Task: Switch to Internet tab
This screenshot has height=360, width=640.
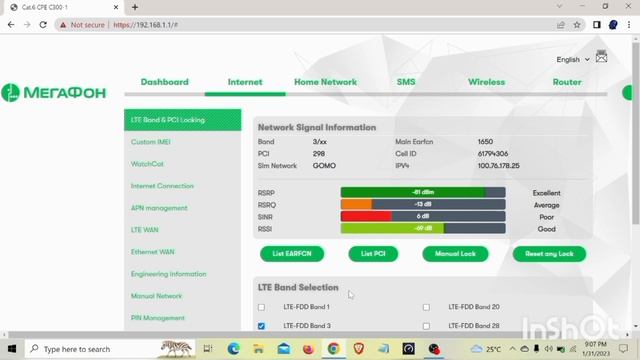Action: [245, 82]
